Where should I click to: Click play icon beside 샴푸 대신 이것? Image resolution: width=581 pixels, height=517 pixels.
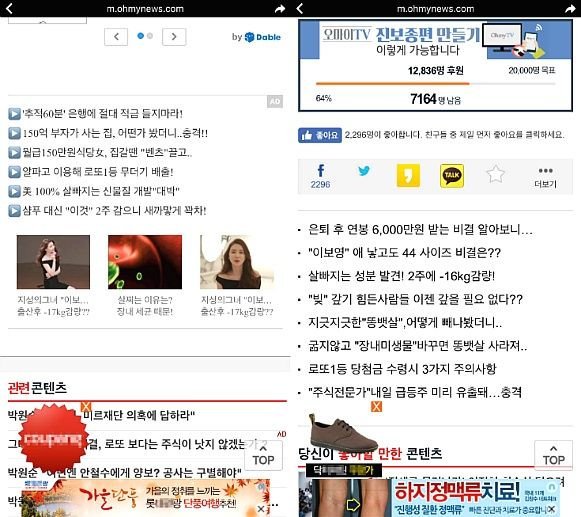tap(14, 211)
